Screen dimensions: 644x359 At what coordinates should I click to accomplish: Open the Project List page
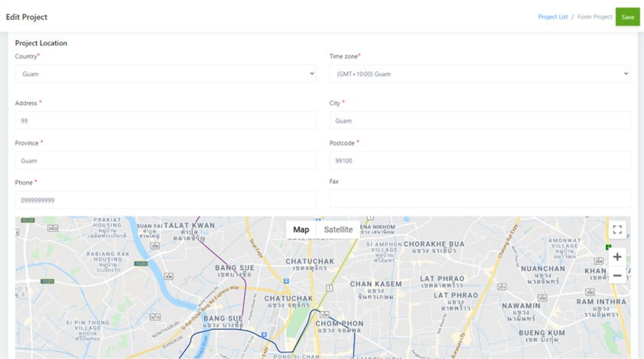(x=552, y=17)
